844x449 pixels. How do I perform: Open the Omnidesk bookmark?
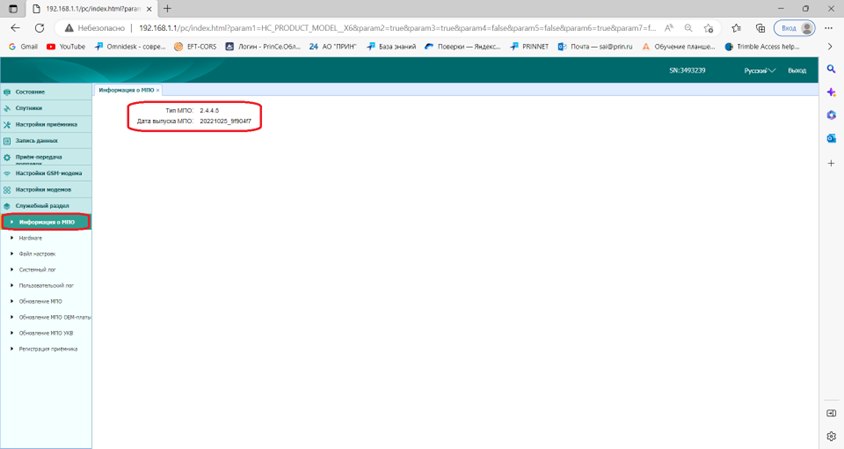(130, 47)
